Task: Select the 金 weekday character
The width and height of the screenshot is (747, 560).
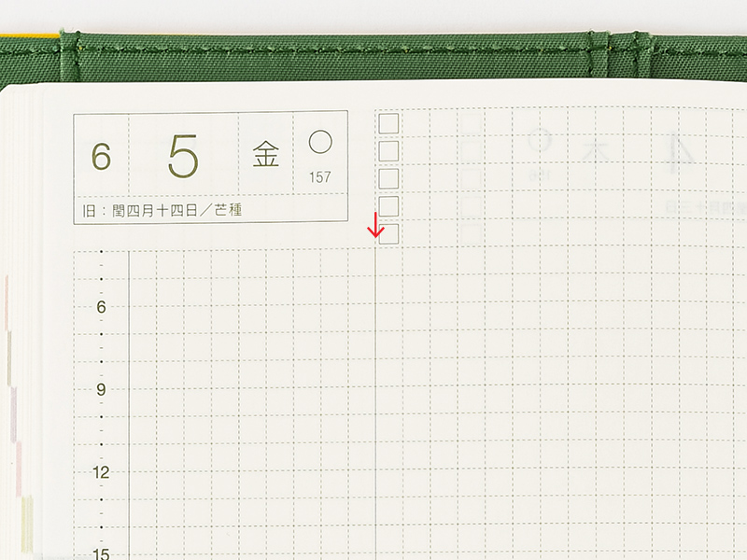Action: [265, 155]
